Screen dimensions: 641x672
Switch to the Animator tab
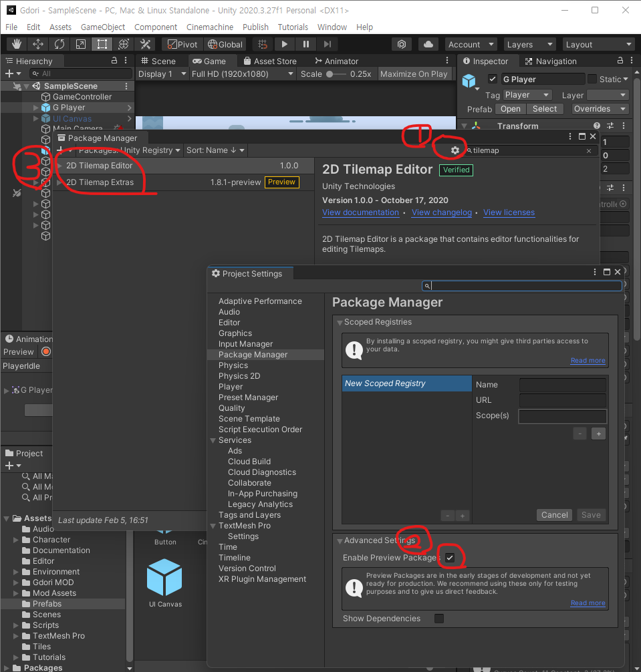pyautogui.click(x=337, y=61)
